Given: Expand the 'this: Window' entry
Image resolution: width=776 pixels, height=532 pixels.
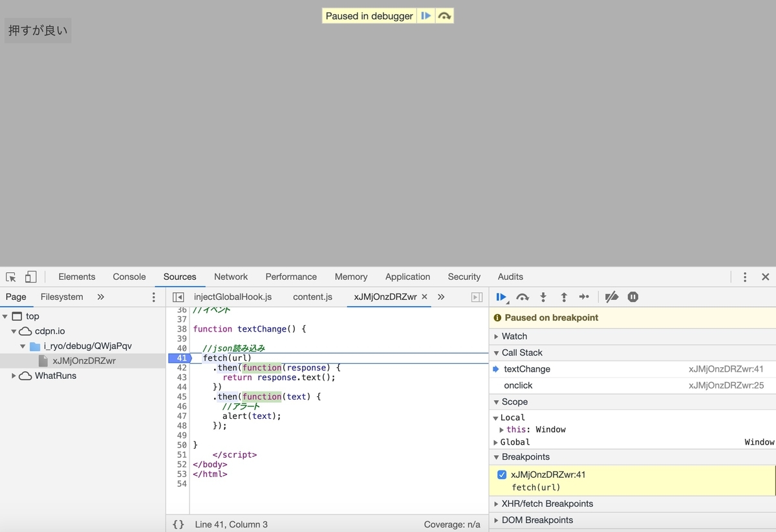Looking at the screenshot, I should (502, 430).
